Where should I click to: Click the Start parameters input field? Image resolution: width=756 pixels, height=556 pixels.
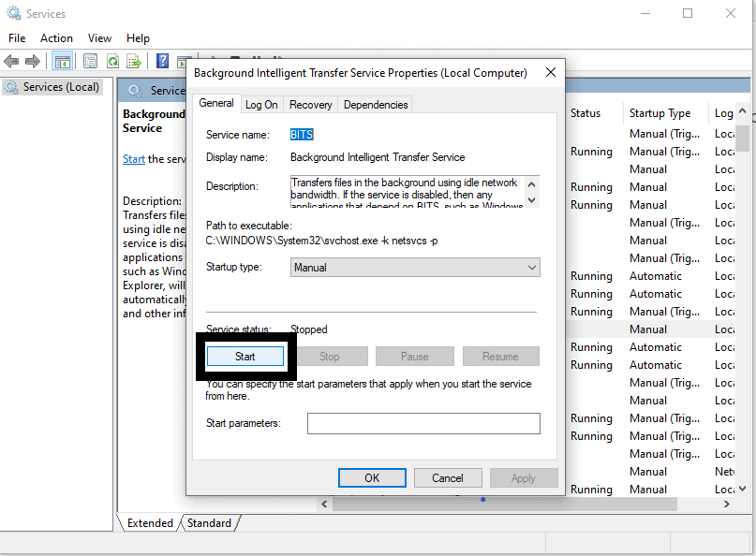423,423
